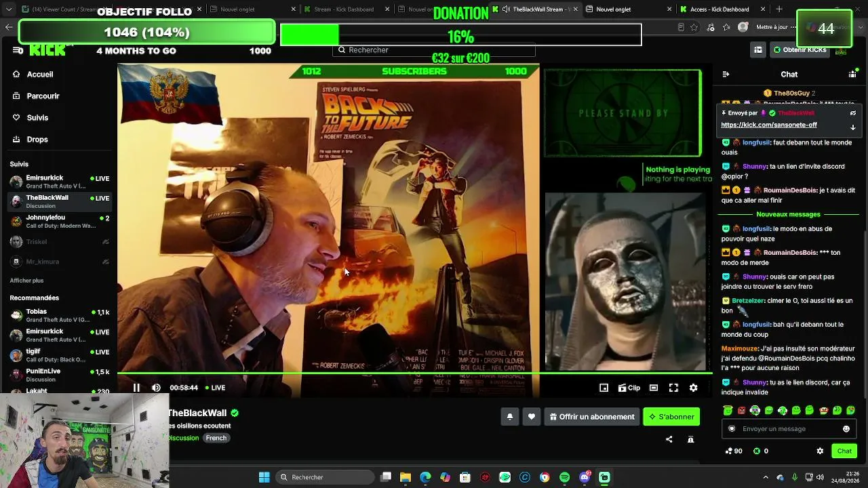This screenshot has height=488, width=868.
Task: Click the French language tag
Action: pyautogui.click(x=216, y=438)
